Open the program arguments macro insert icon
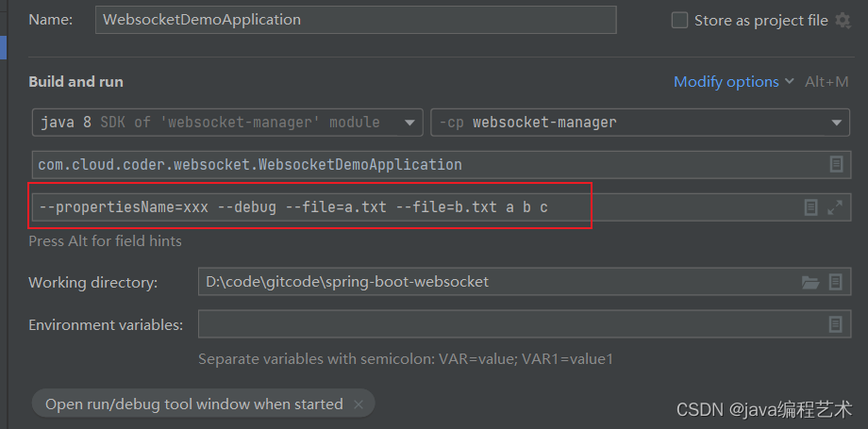 [810, 207]
